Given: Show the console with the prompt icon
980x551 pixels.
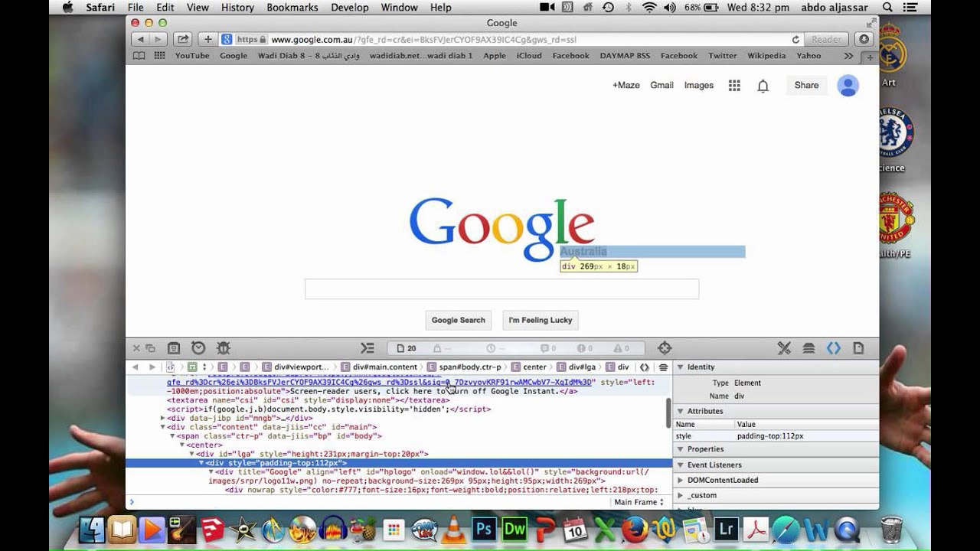Looking at the screenshot, I should 367,348.
